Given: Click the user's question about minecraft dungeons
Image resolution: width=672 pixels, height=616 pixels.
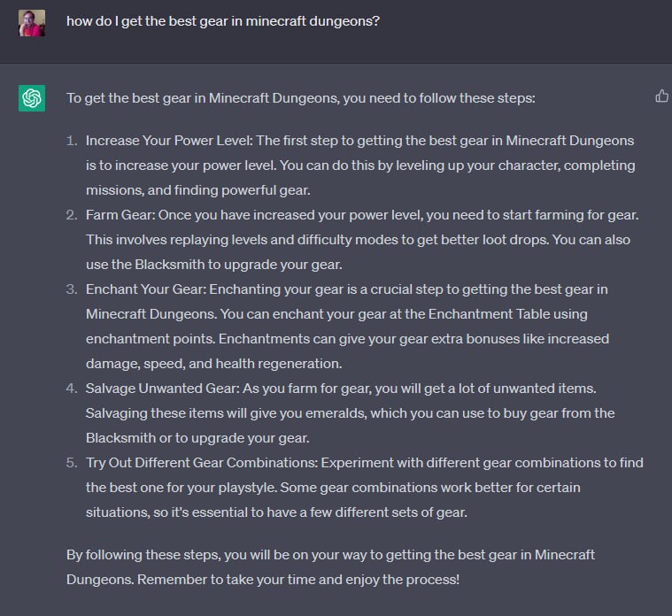Looking at the screenshot, I should (x=223, y=21).
